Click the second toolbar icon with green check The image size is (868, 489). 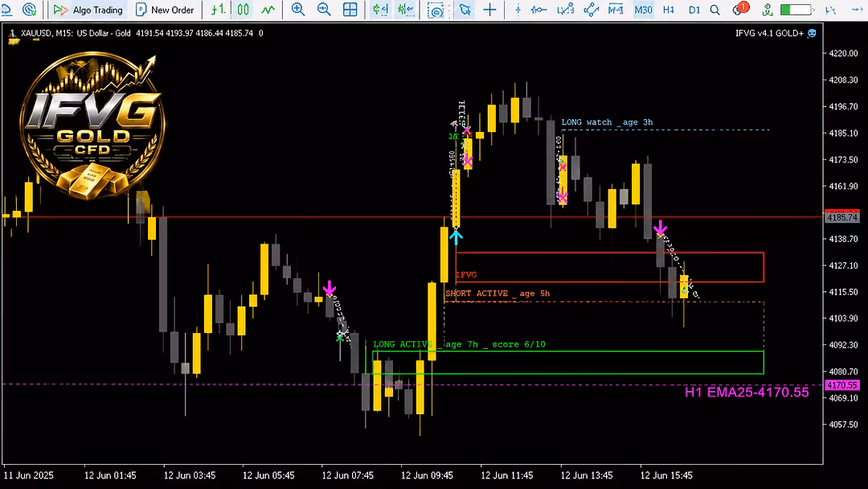[x=30, y=10]
